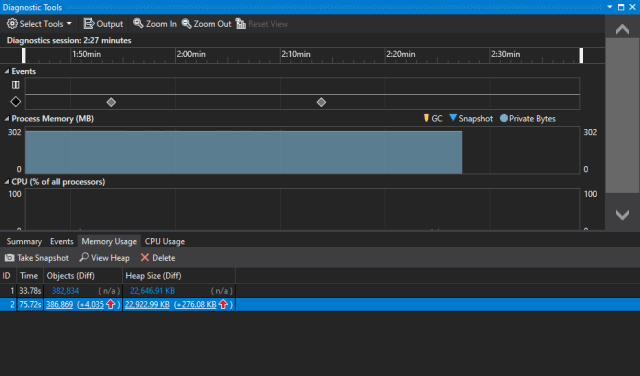Select snapshot row with time 33.78s
The width and height of the screenshot is (640, 376).
pyautogui.click(x=320, y=291)
